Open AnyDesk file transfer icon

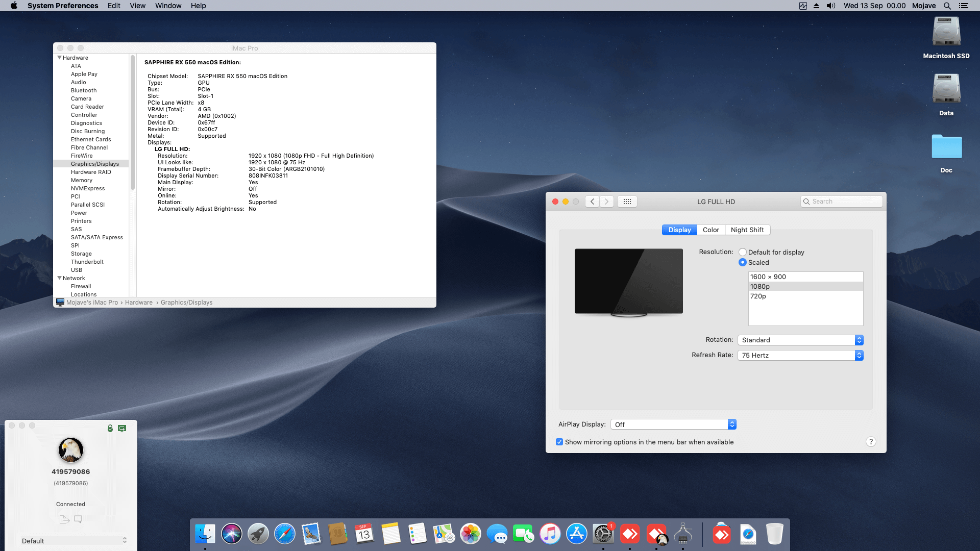point(64,519)
